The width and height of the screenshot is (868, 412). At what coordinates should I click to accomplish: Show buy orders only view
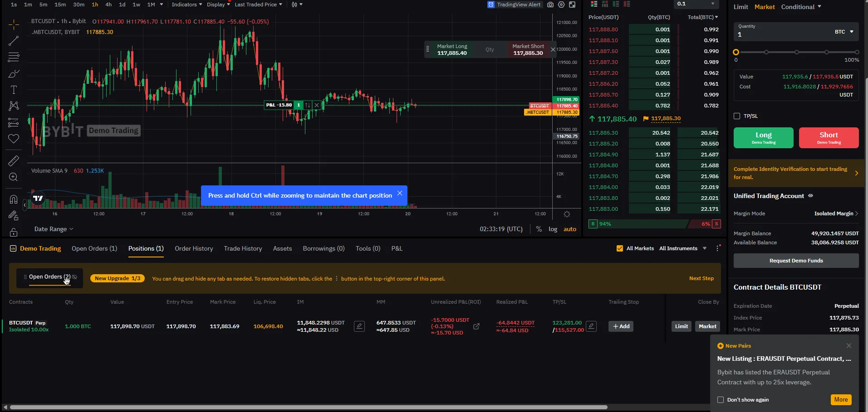[616, 4]
